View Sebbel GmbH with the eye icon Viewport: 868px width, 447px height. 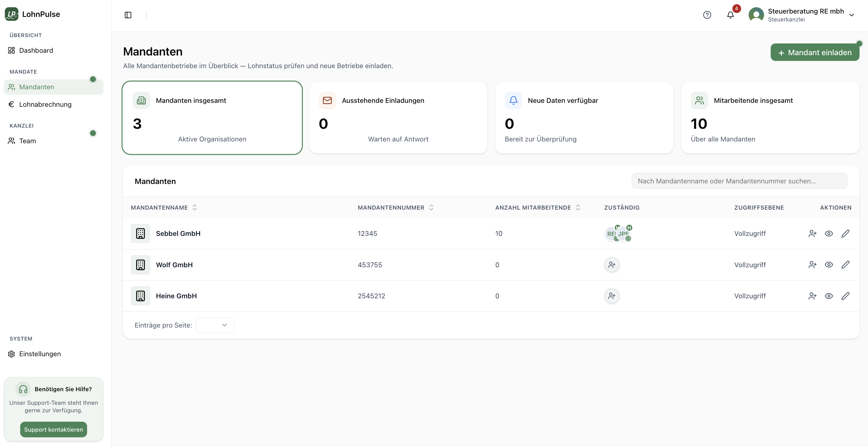829,233
